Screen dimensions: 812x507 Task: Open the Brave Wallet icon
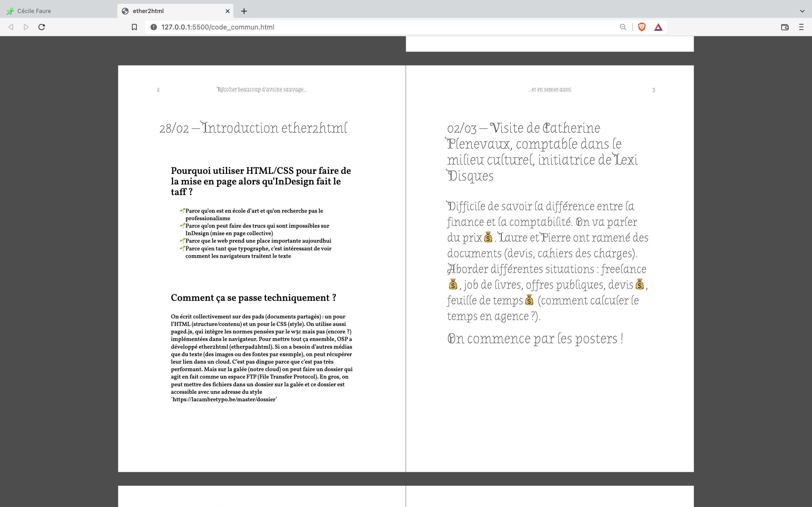point(784,27)
